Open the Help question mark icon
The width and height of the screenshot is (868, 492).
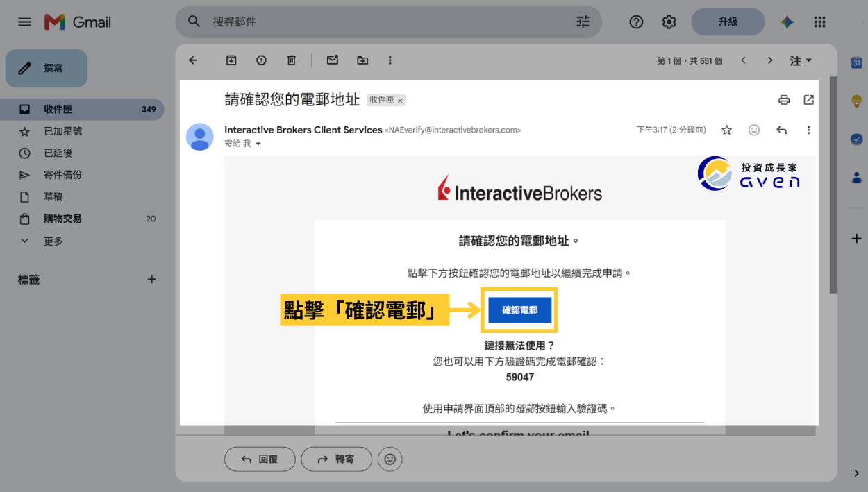(x=636, y=22)
